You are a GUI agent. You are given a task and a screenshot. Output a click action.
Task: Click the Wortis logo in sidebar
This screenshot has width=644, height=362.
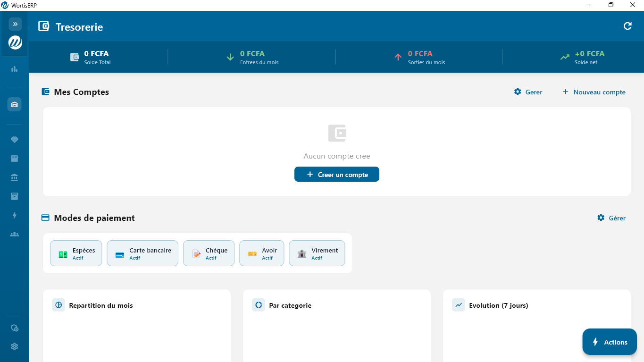15,43
